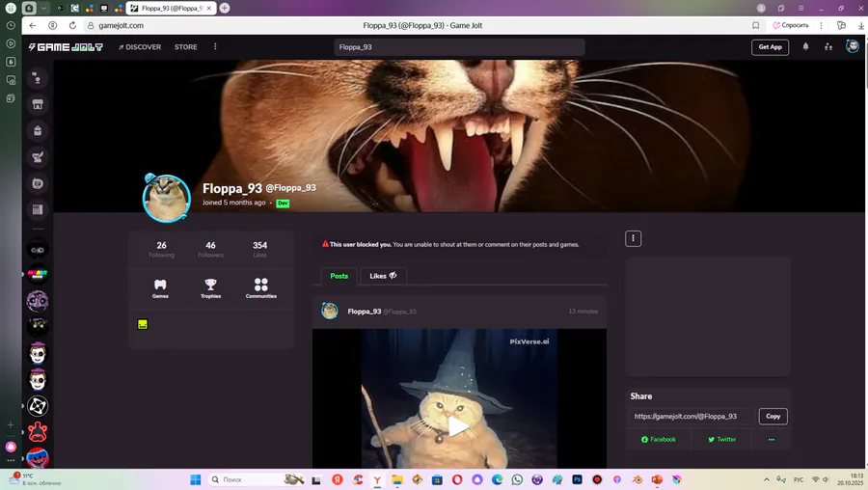Open File Explorer from the taskbar

(397, 479)
